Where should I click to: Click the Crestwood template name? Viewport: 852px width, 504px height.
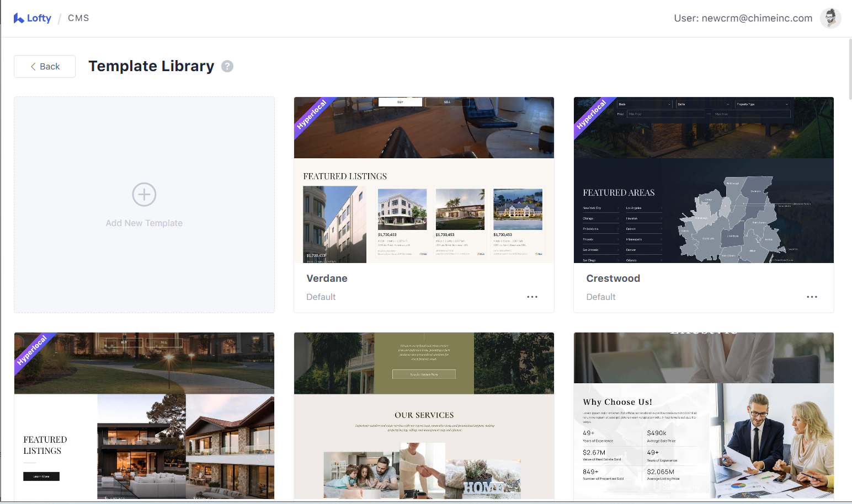point(613,278)
